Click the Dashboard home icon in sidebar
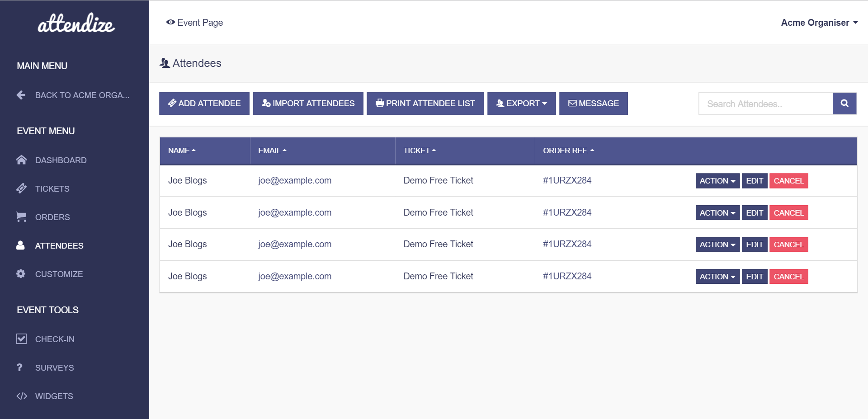The height and width of the screenshot is (419, 868). [x=21, y=160]
